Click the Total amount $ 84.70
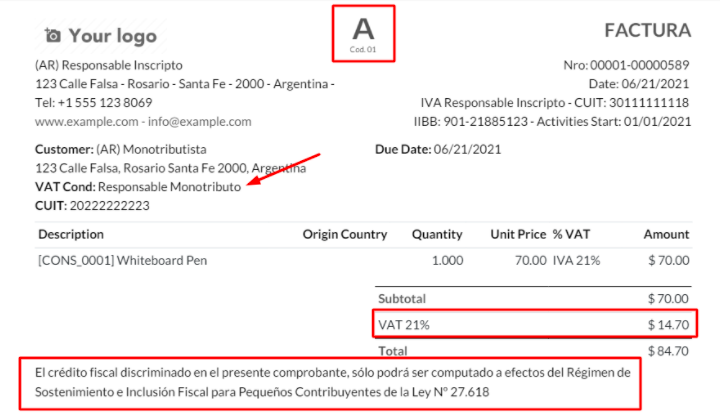 point(668,351)
